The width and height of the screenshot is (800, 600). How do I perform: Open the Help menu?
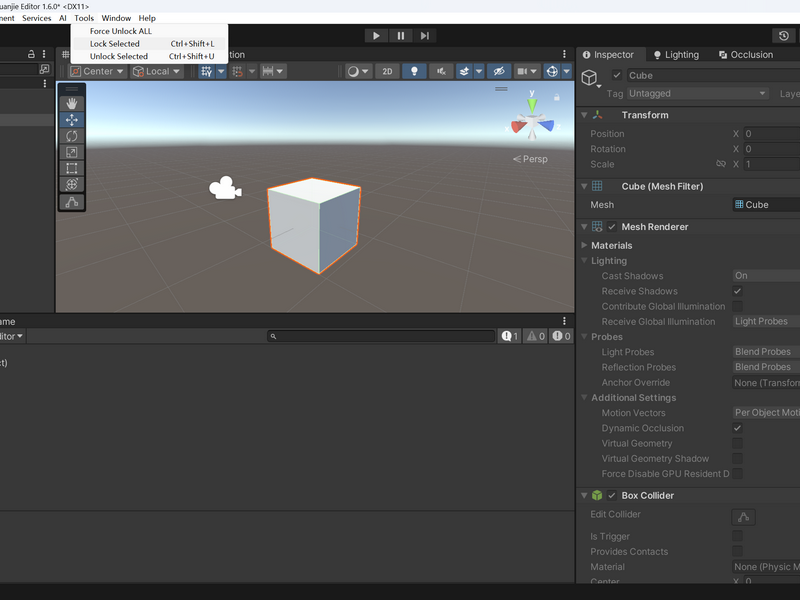[x=147, y=18]
